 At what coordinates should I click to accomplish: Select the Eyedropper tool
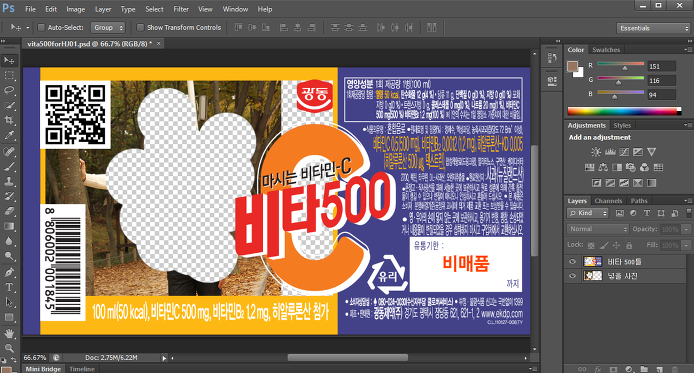(x=9, y=135)
